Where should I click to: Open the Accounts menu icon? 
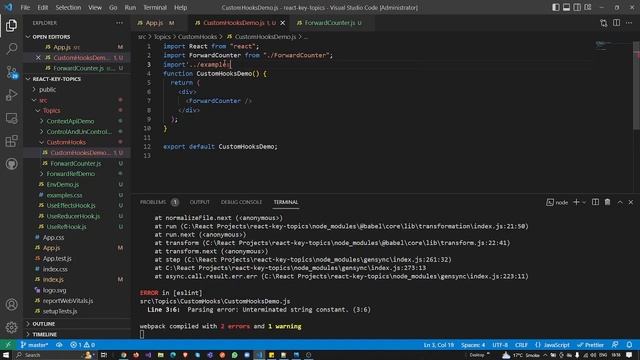point(11,304)
